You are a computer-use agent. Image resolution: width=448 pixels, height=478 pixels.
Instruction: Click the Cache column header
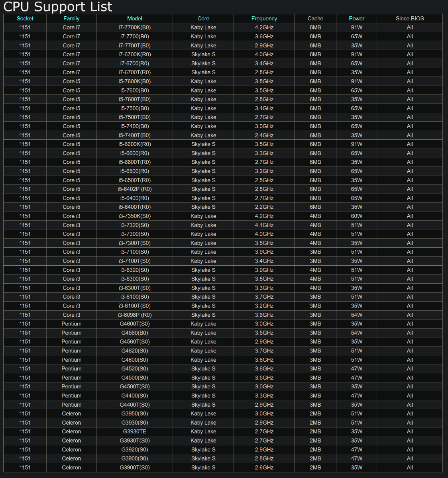click(315, 18)
